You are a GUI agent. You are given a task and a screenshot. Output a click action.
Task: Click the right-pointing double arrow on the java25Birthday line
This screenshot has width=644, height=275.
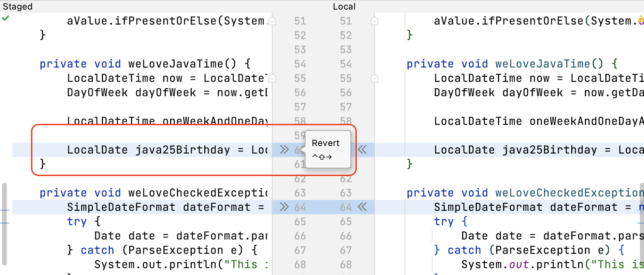(x=284, y=149)
